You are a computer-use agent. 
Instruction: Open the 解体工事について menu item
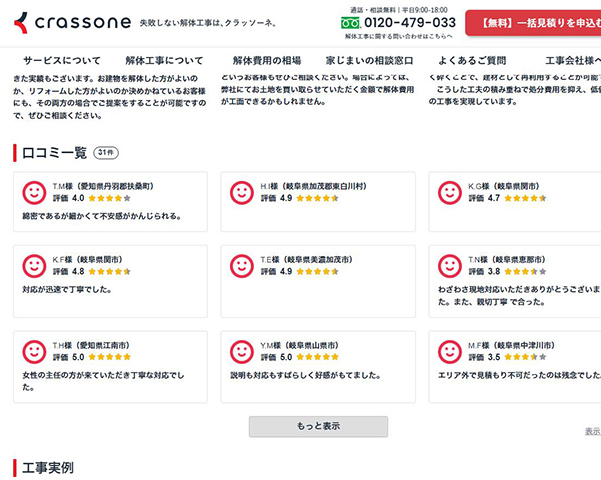coord(164,61)
